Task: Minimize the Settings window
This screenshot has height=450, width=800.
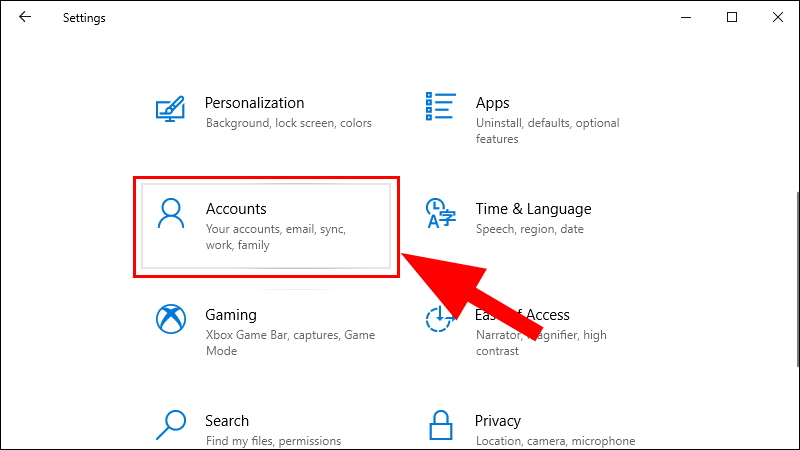Action: 687,17
